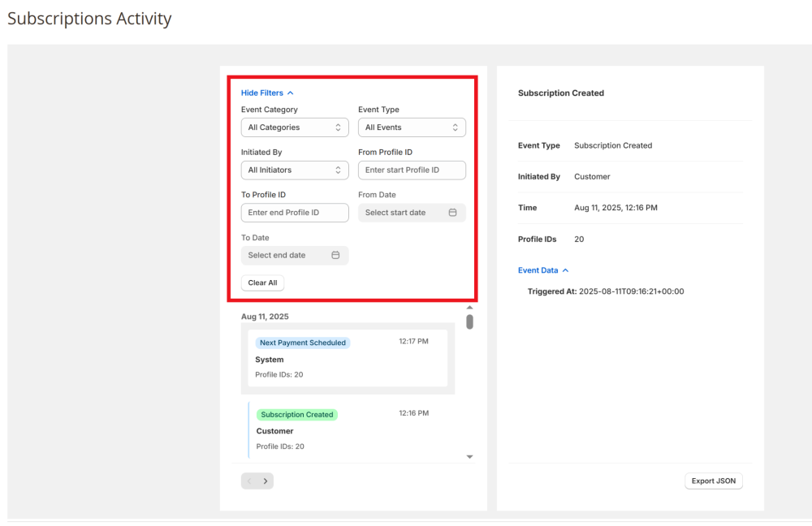Screen dimensions: 812x526
Task: Click the green Subscription Created badge
Action: 296,415
